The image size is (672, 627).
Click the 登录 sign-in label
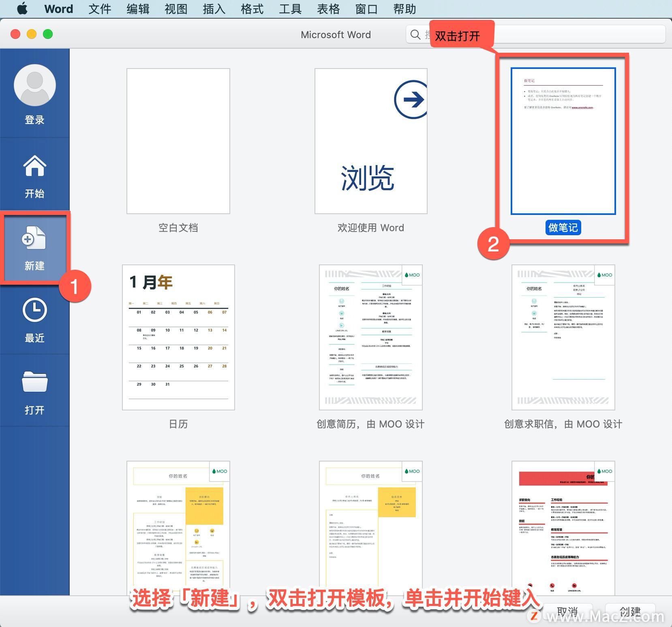(34, 120)
